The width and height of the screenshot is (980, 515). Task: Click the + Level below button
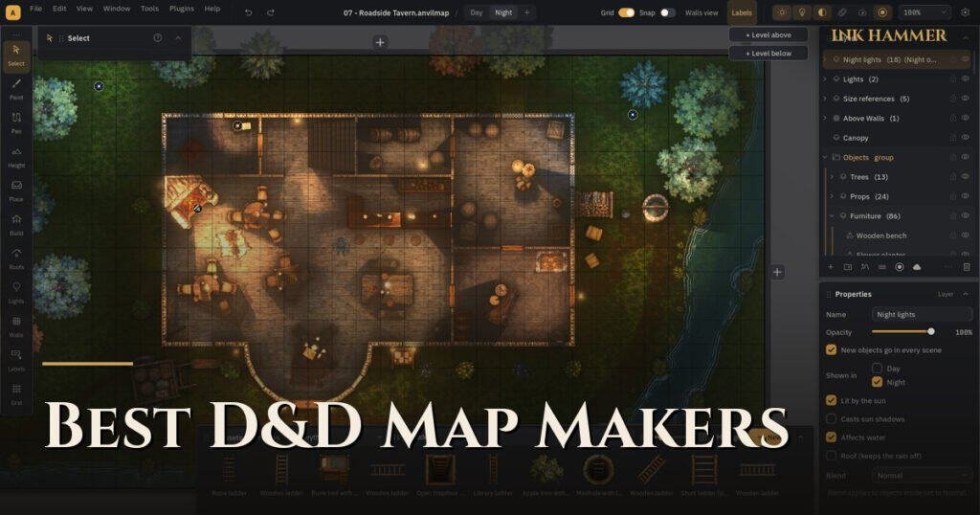pos(768,53)
